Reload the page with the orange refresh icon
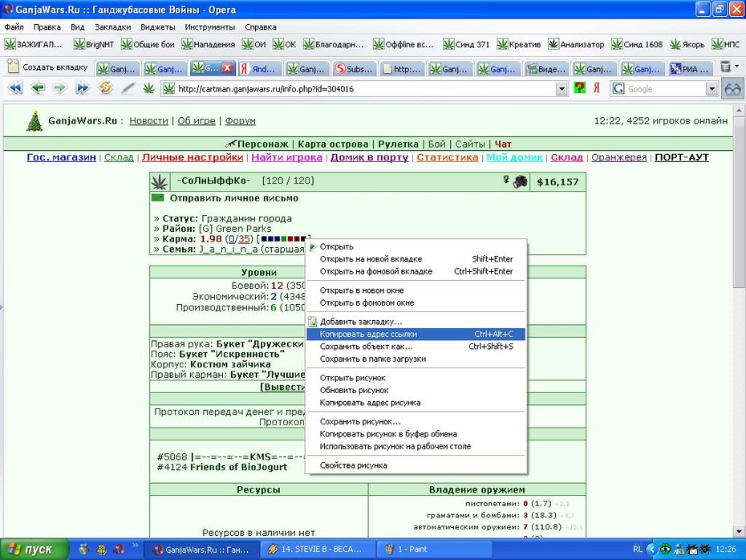This screenshot has width=746, height=560. pos(105,88)
